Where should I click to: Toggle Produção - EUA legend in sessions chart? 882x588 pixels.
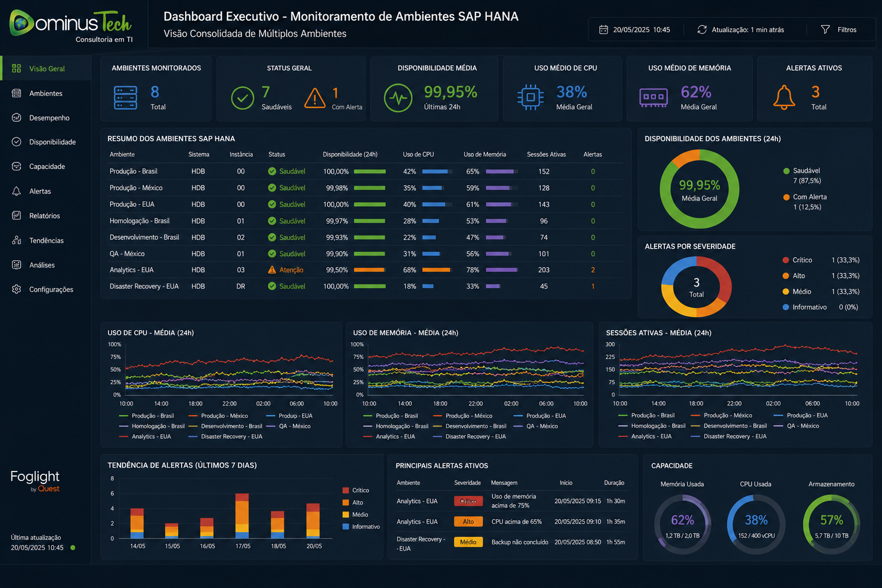click(801, 415)
